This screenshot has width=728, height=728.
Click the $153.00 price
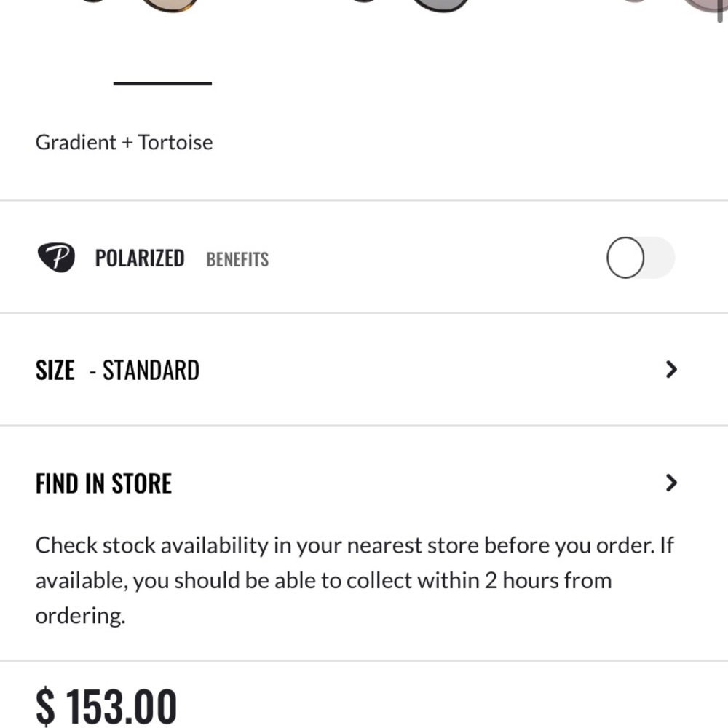106,706
